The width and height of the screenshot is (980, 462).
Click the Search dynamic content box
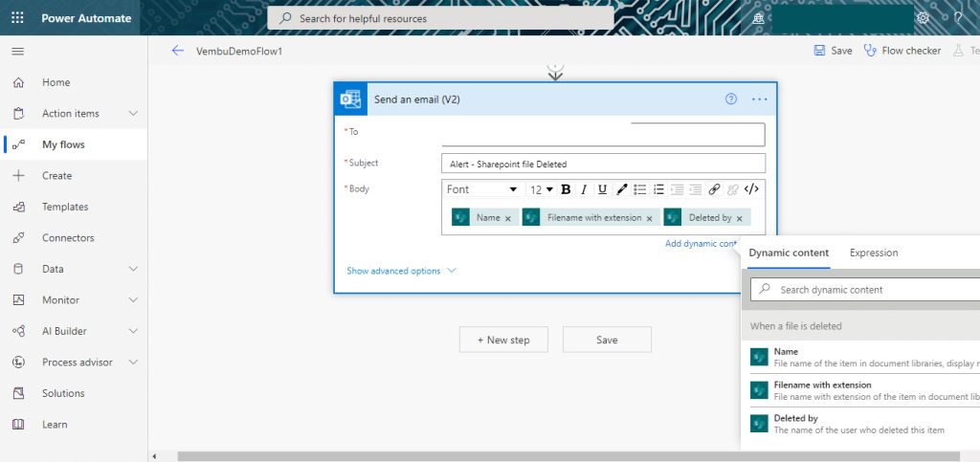tap(865, 290)
